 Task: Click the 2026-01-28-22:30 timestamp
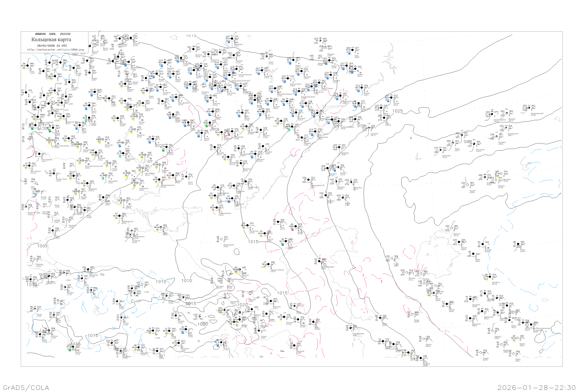(536, 387)
